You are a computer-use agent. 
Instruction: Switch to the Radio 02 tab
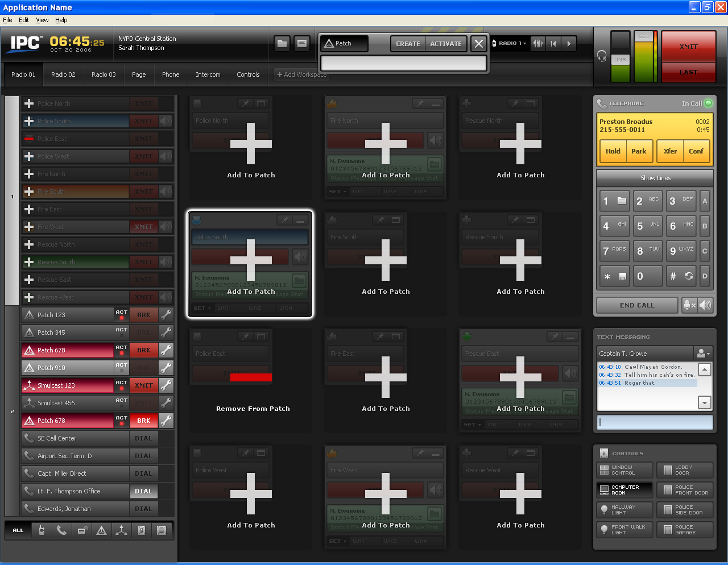[x=63, y=74]
